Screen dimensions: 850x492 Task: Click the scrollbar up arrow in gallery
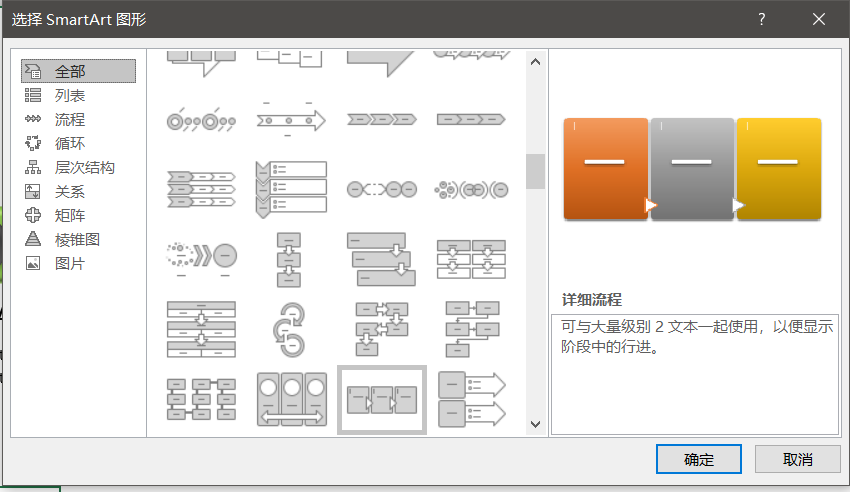click(535, 63)
